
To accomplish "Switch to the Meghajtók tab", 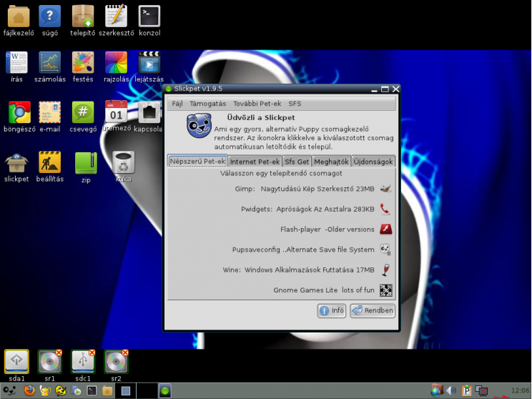I will click(x=332, y=162).
